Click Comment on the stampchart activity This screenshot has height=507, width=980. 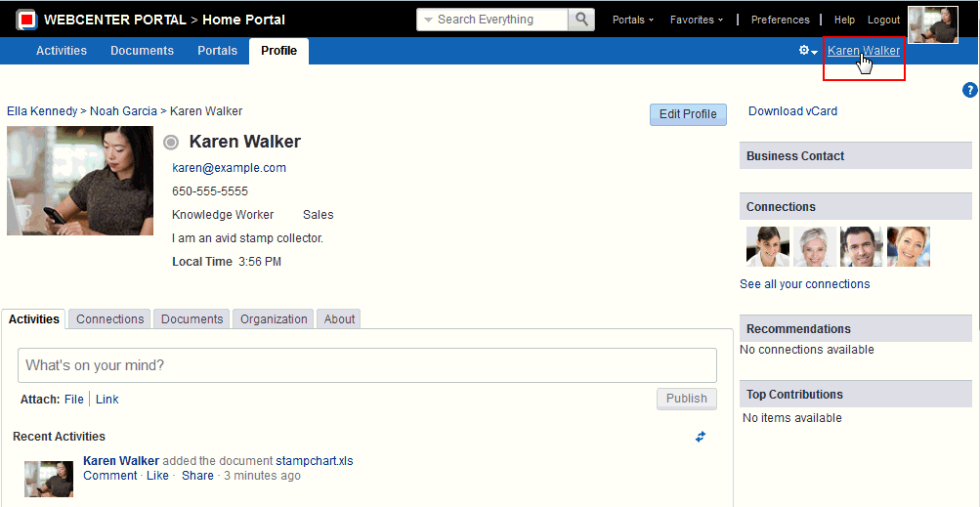click(x=110, y=476)
